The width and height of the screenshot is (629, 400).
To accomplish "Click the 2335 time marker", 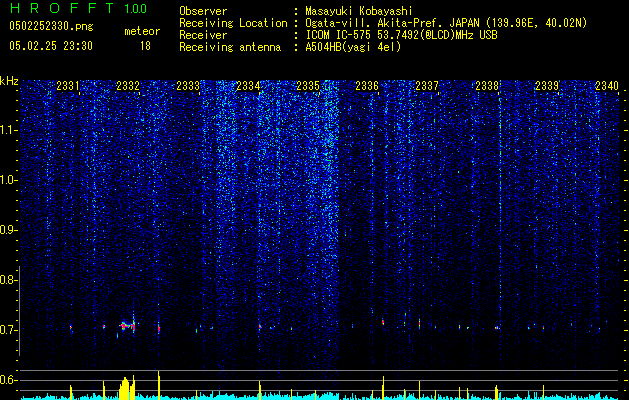I will pyautogui.click(x=308, y=85).
